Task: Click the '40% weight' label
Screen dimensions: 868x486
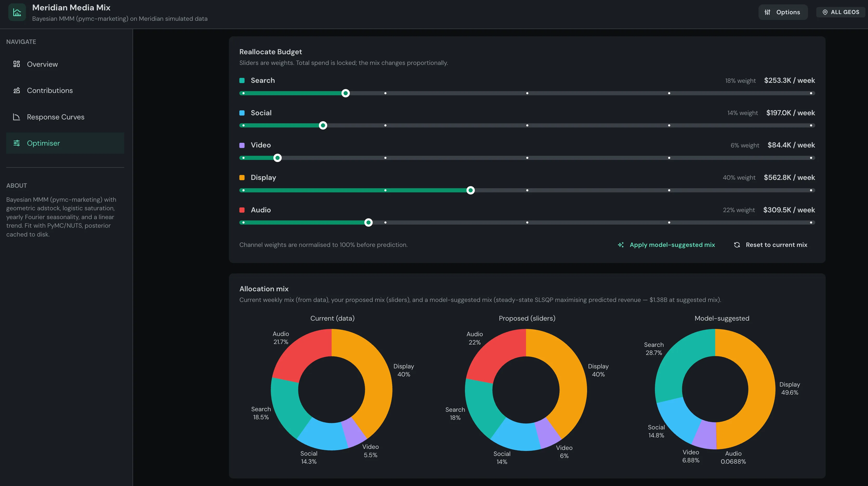Action: (x=739, y=178)
